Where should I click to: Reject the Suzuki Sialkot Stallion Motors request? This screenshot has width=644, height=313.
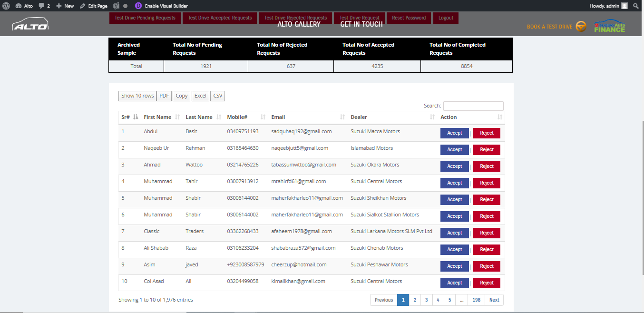click(487, 216)
